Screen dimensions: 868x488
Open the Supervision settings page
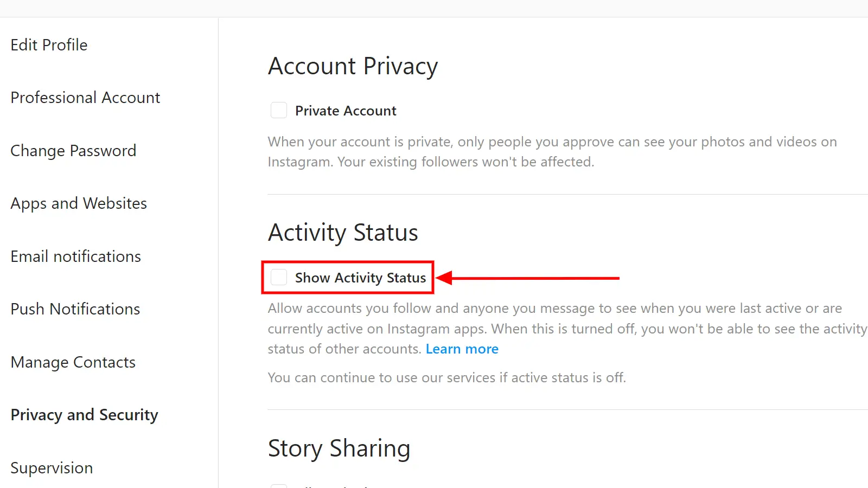[52, 468]
